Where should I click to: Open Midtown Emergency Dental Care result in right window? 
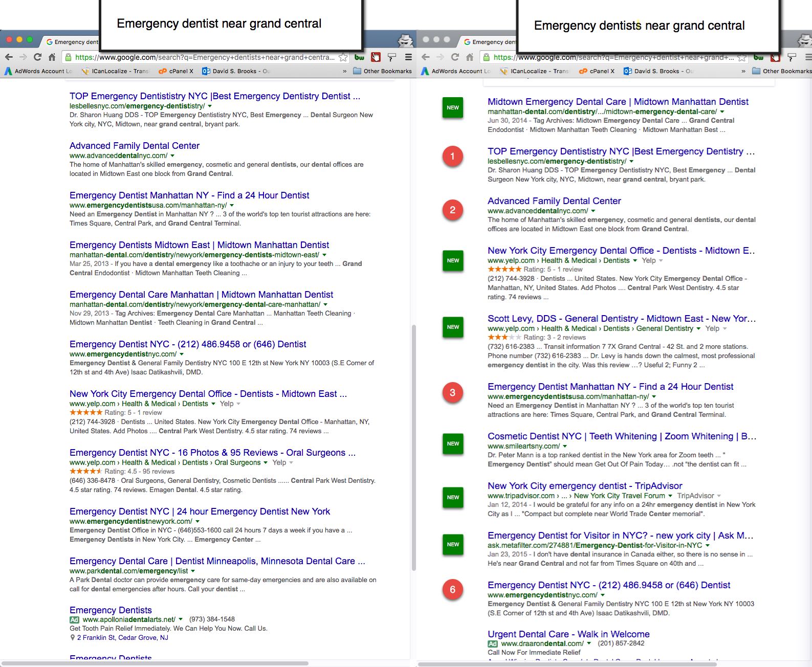tap(618, 102)
